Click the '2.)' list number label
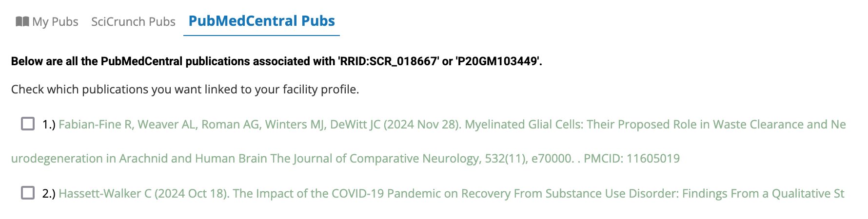The width and height of the screenshot is (868, 219). [49, 194]
